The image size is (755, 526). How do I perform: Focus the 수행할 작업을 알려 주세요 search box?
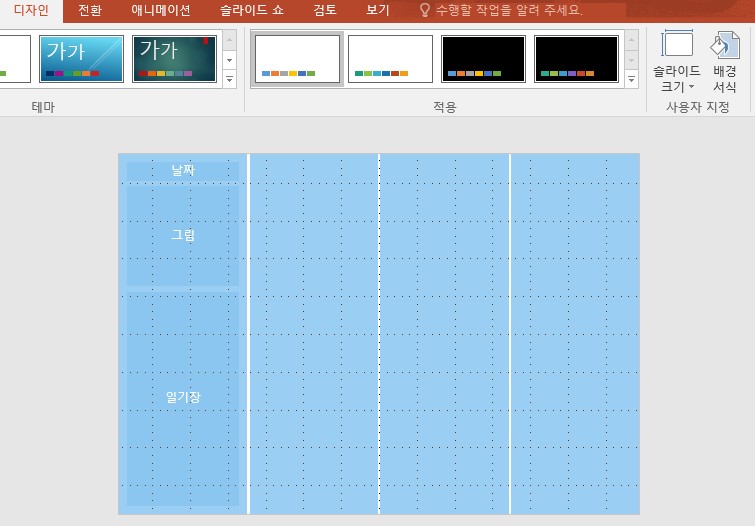(x=509, y=10)
